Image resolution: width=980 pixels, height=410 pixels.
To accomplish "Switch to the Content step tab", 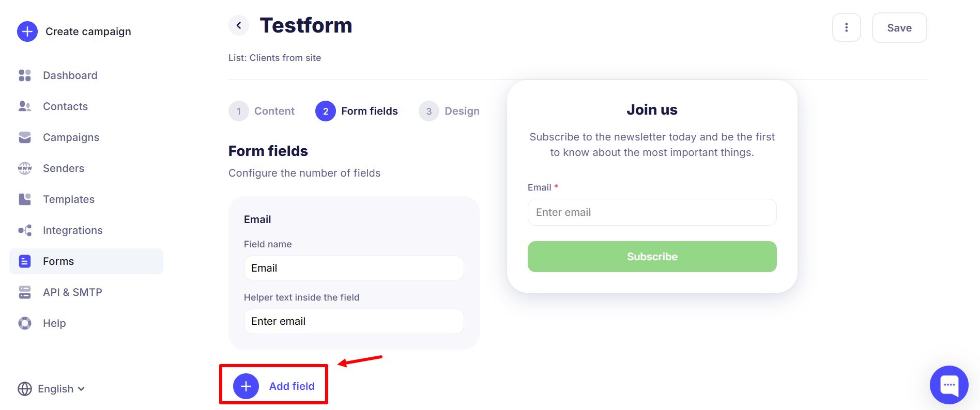I will [262, 111].
